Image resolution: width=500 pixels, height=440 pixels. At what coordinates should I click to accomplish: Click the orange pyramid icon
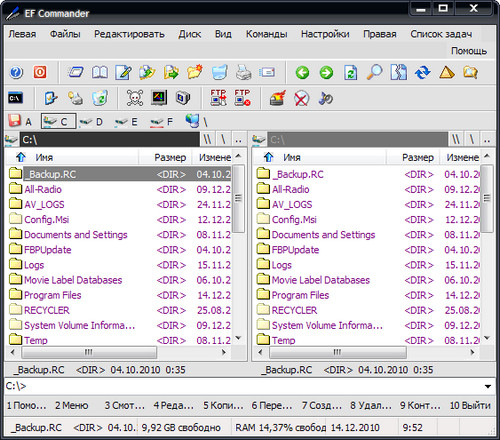pos(447,72)
